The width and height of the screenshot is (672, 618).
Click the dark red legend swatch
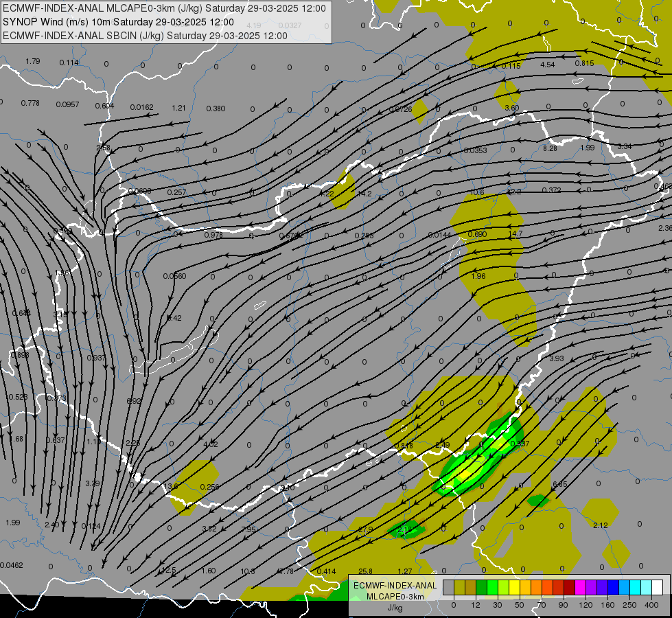coord(569,587)
